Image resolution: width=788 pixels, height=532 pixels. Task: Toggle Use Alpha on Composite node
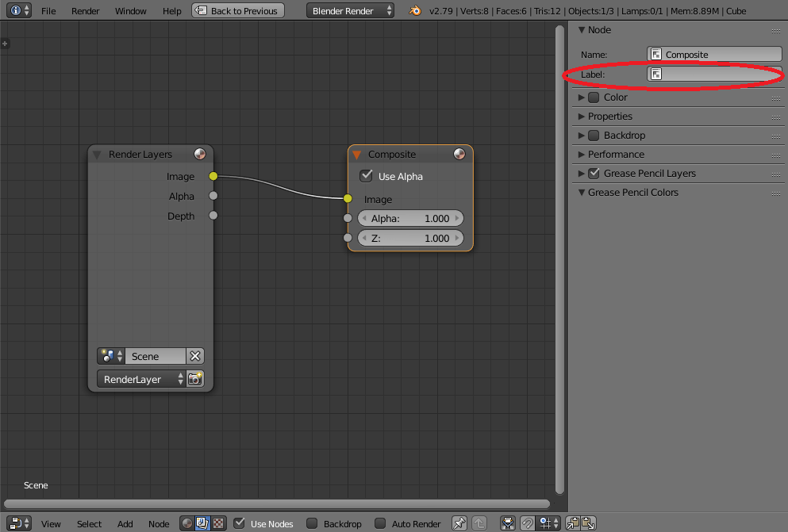(367, 176)
